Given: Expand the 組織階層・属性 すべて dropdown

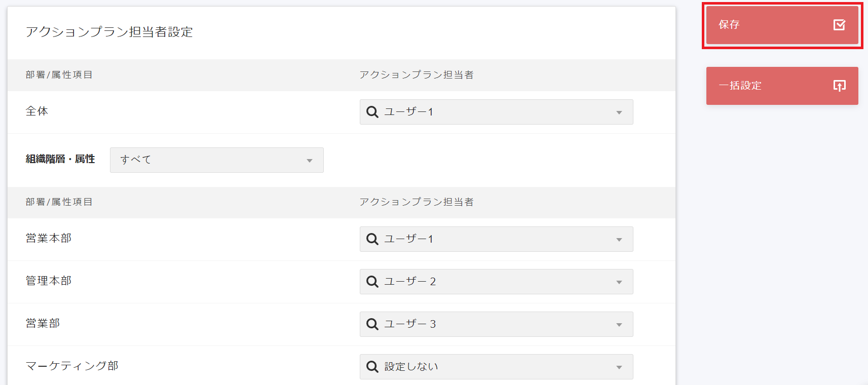Looking at the screenshot, I should (x=310, y=160).
